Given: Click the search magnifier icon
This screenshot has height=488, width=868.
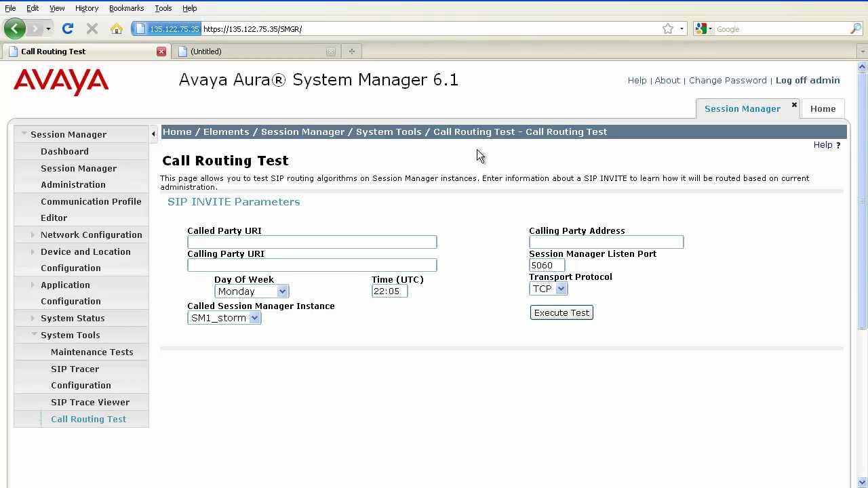Looking at the screenshot, I should [855, 28].
